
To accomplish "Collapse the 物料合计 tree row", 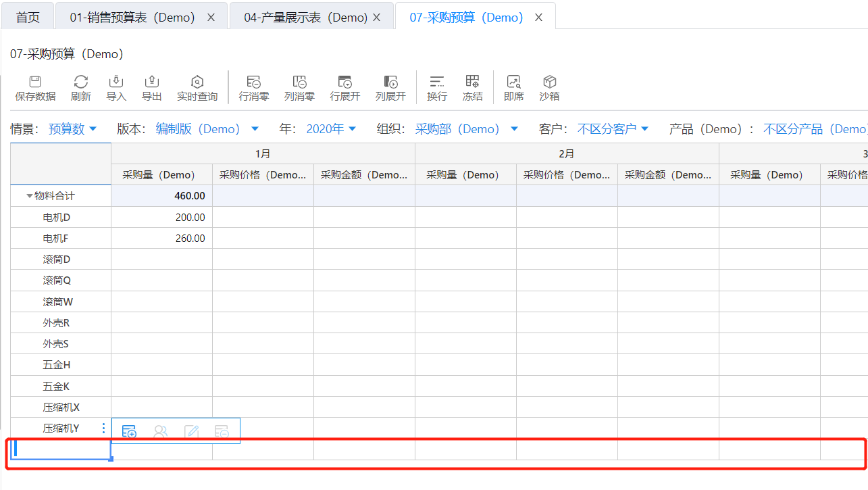I will [29, 196].
